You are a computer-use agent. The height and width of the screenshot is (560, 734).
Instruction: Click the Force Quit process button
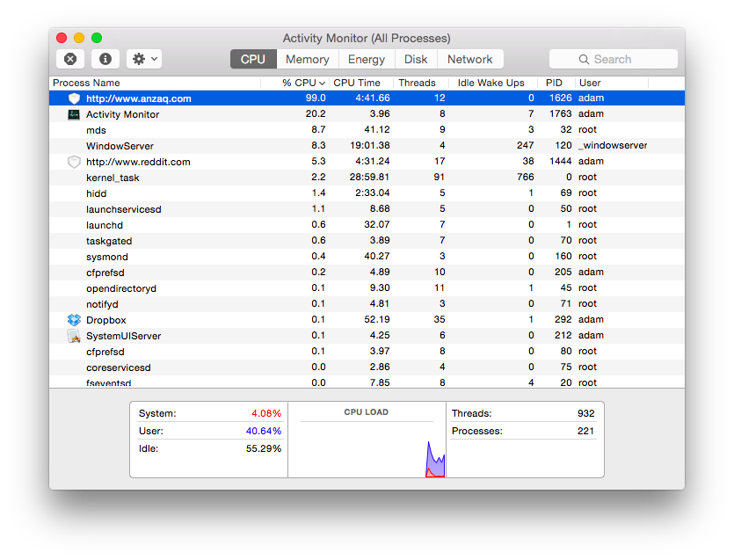click(70, 59)
